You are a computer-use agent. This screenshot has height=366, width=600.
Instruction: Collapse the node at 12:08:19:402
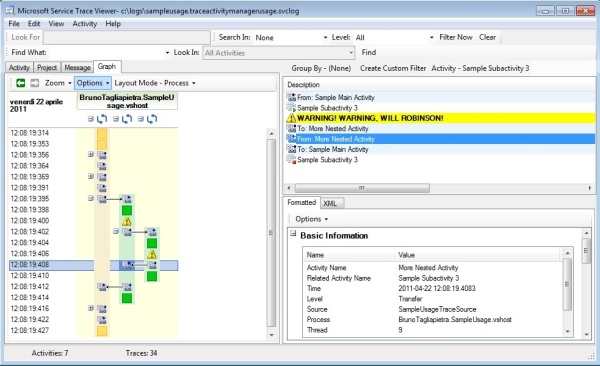(116, 231)
